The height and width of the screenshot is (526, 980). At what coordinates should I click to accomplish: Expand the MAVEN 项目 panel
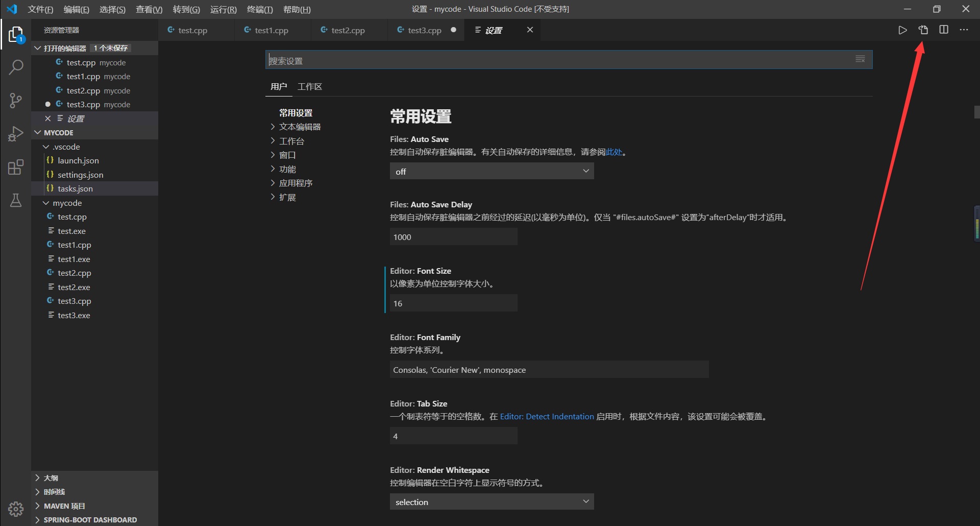(94, 506)
